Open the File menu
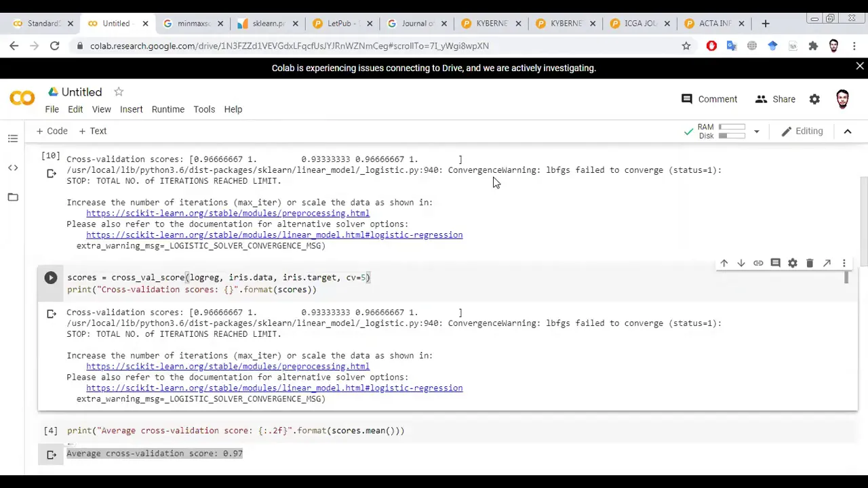 click(52, 109)
